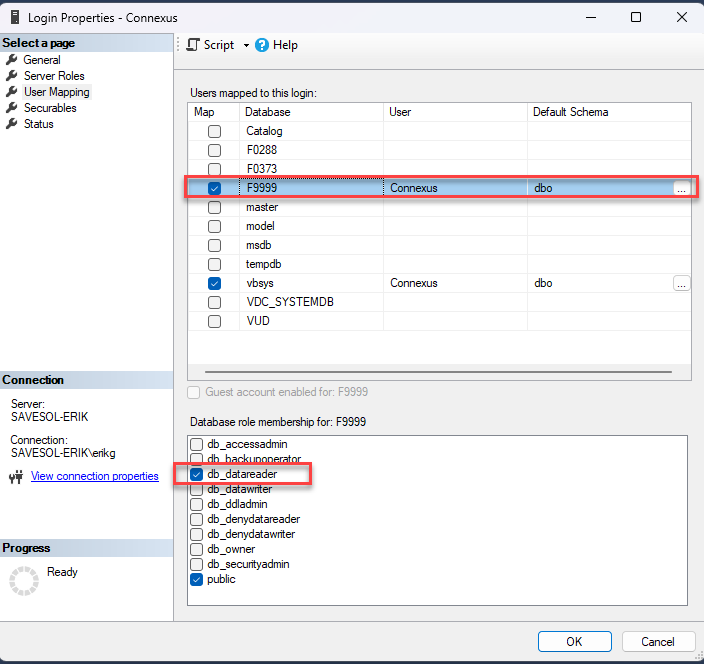Select the Server Roles page
The width and height of the screenshot is (704, 664).
tap(54, 76)
